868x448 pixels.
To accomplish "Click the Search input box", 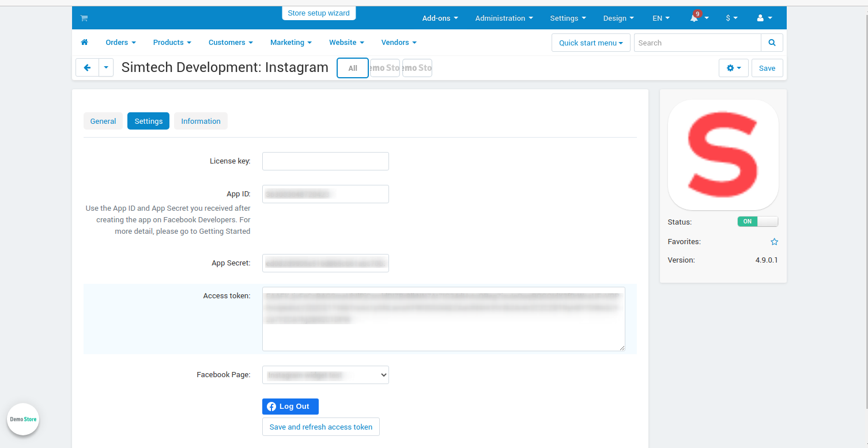I will pyautogui.click(x=697, y=43).
